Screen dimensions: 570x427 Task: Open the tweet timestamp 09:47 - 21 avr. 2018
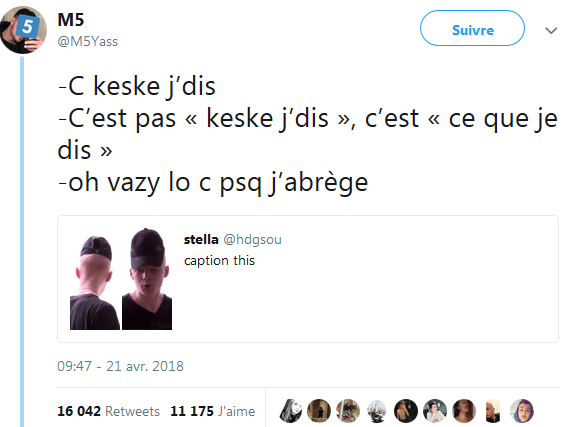click(x=120, y=366)
